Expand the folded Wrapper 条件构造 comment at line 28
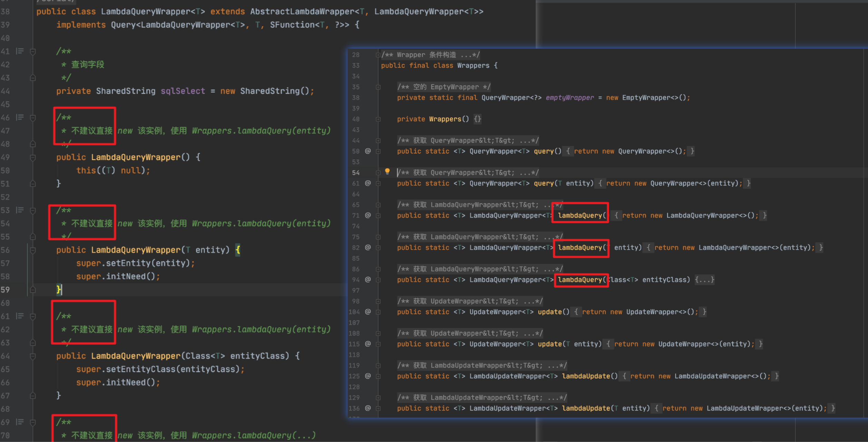The image size is (868, 442). coord(378,55)
